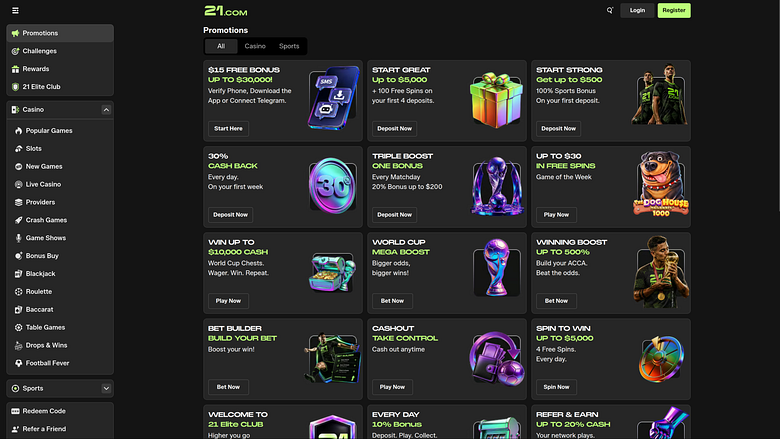Open Live Casino in the sidebar

[60, 184]
